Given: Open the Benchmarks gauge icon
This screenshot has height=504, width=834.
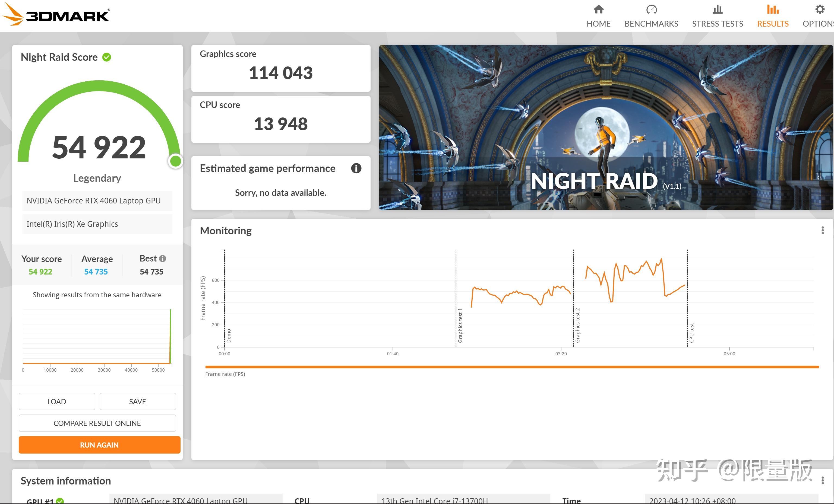Looking at the screenshot, I should [651, 9].
